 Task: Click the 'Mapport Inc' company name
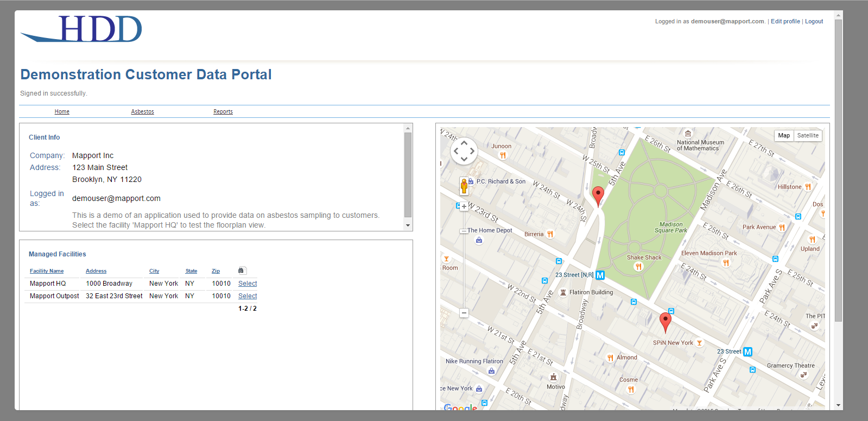[x=93, y=156]
